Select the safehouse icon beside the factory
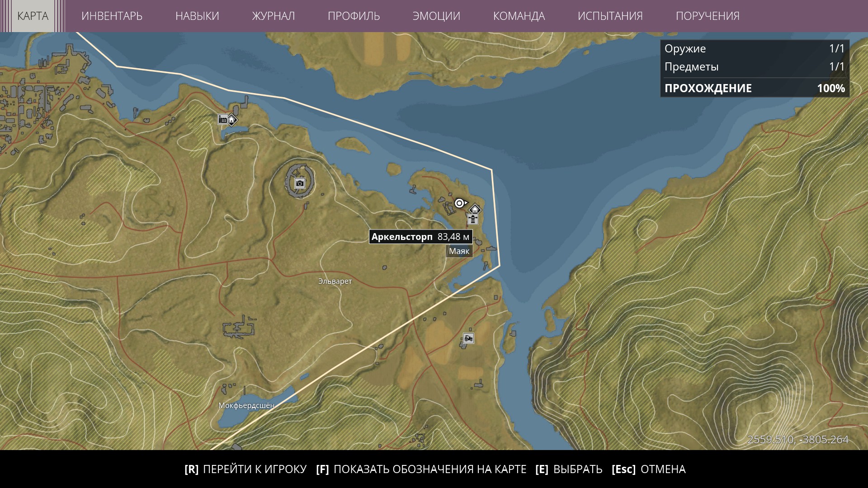This screenshot has width=868, height=488. click(231, 120)
